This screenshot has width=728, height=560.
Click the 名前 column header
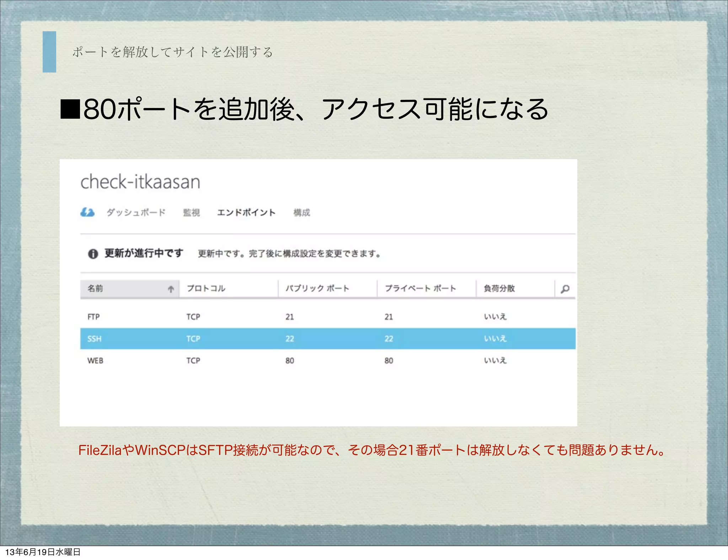pyautogui.click(x=130, y=289)
